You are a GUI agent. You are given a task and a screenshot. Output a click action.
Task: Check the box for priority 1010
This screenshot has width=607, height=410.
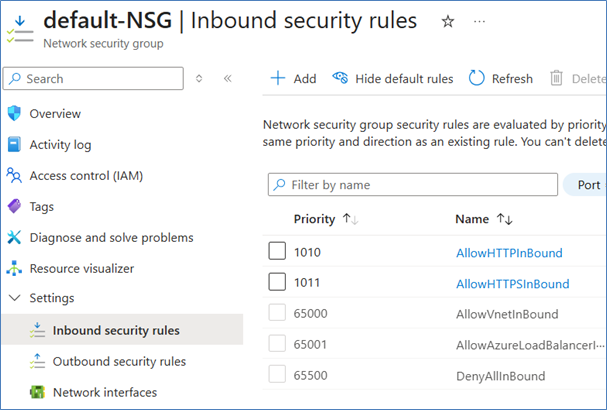pos(277,252)
